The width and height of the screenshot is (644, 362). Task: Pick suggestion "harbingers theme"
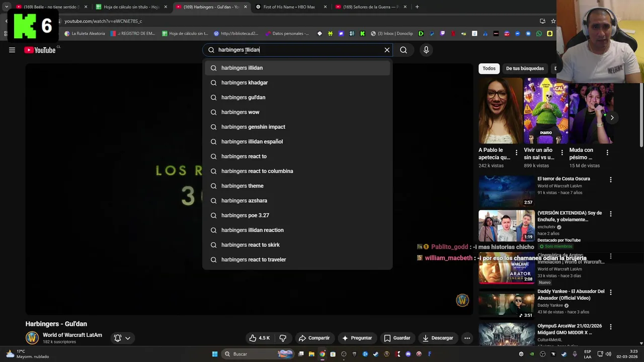click(x=297, y=186)
